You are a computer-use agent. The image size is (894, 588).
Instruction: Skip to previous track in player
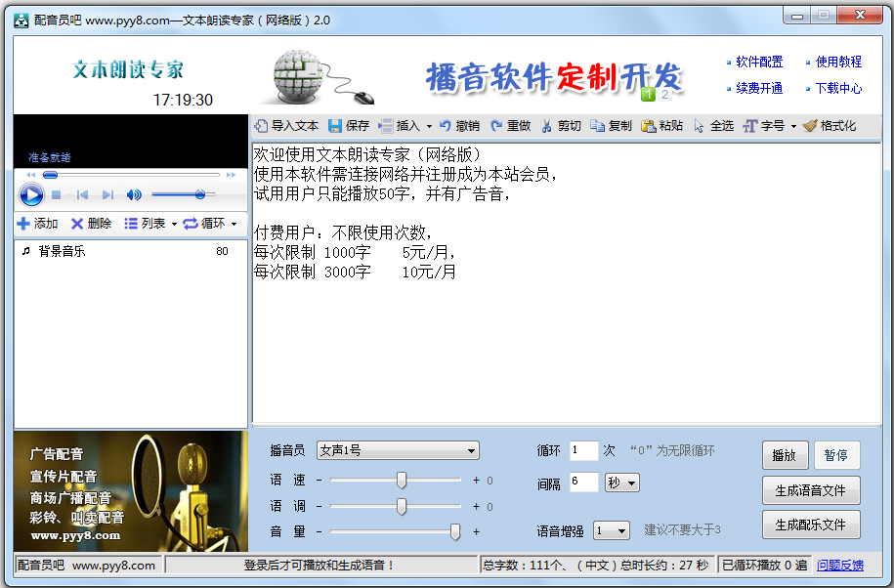82,195
